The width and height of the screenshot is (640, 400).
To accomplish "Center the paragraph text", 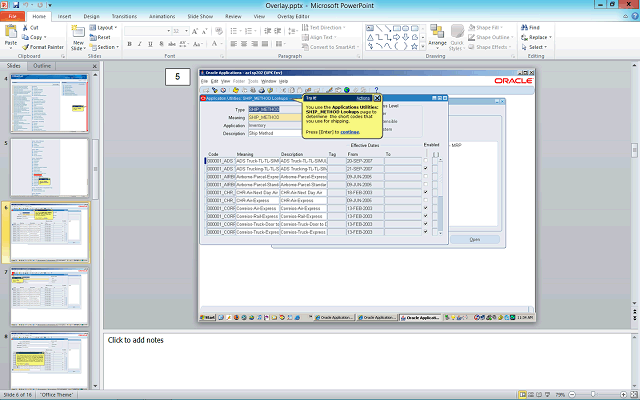I will (x=244, y=44).
